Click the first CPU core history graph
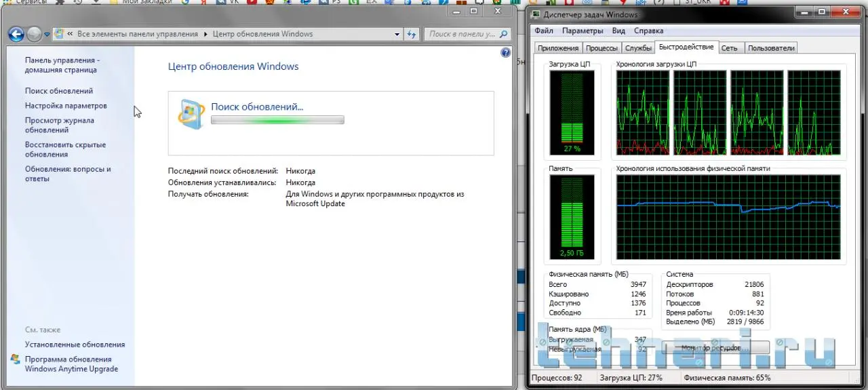 (x=643, y=113)
